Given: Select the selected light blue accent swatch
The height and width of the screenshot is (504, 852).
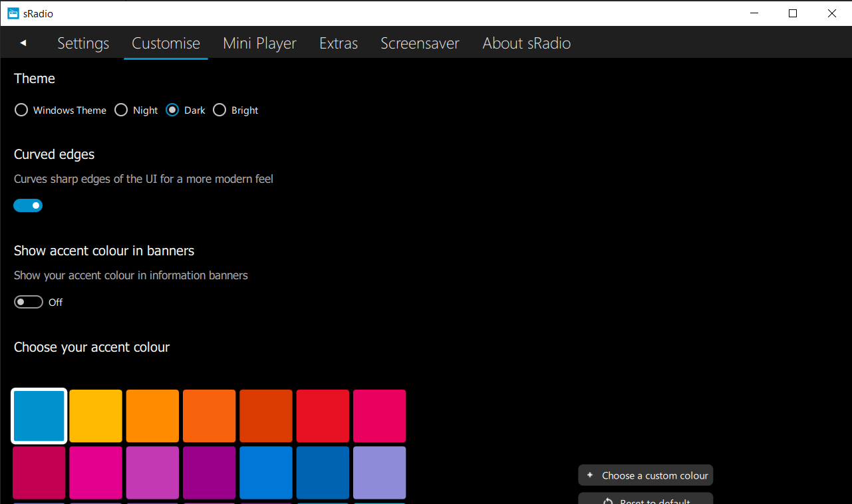Looking at the screenshot, I should point(39,416).
